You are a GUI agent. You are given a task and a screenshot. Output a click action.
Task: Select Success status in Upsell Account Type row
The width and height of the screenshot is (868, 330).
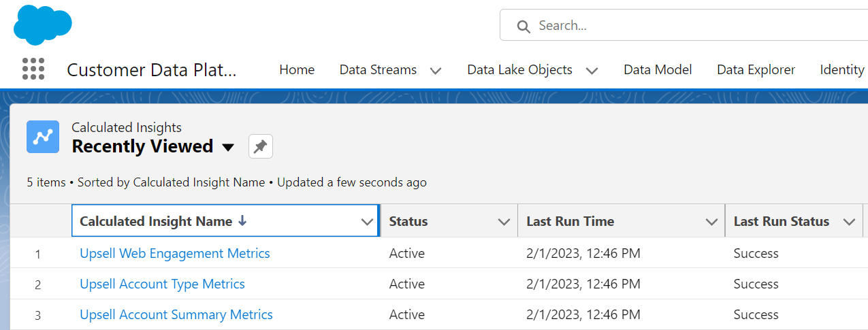756,284
